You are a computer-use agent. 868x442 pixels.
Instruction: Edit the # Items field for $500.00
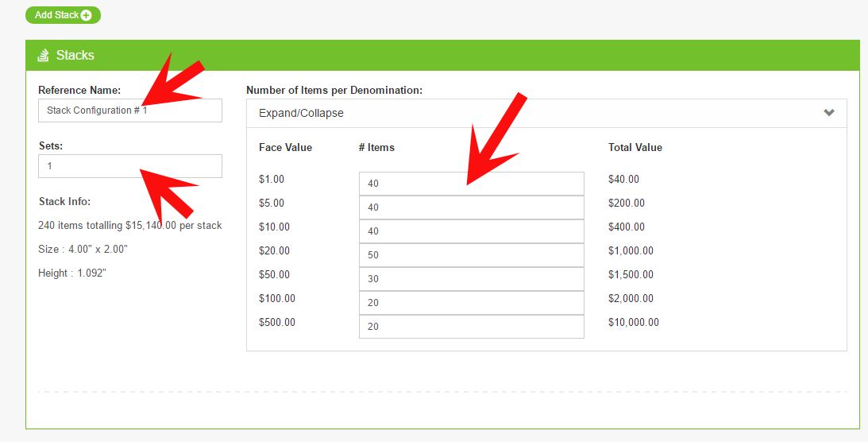pos(471,326)
